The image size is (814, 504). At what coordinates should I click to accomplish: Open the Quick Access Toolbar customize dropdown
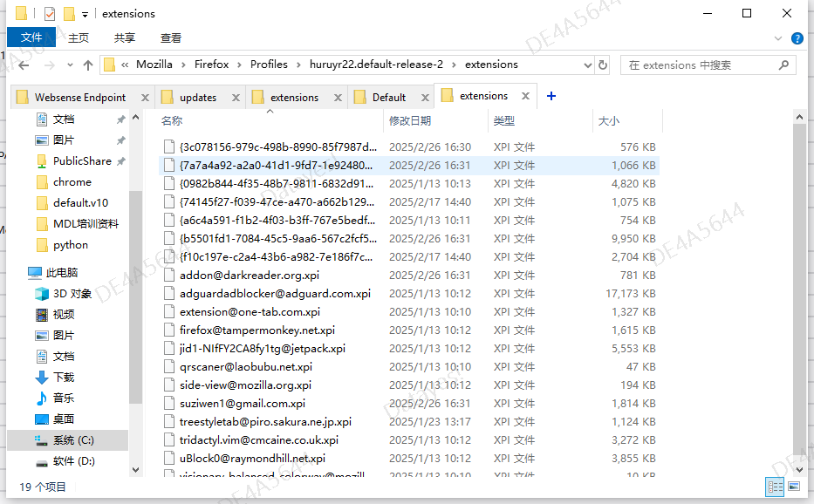(x=85, y=14)
